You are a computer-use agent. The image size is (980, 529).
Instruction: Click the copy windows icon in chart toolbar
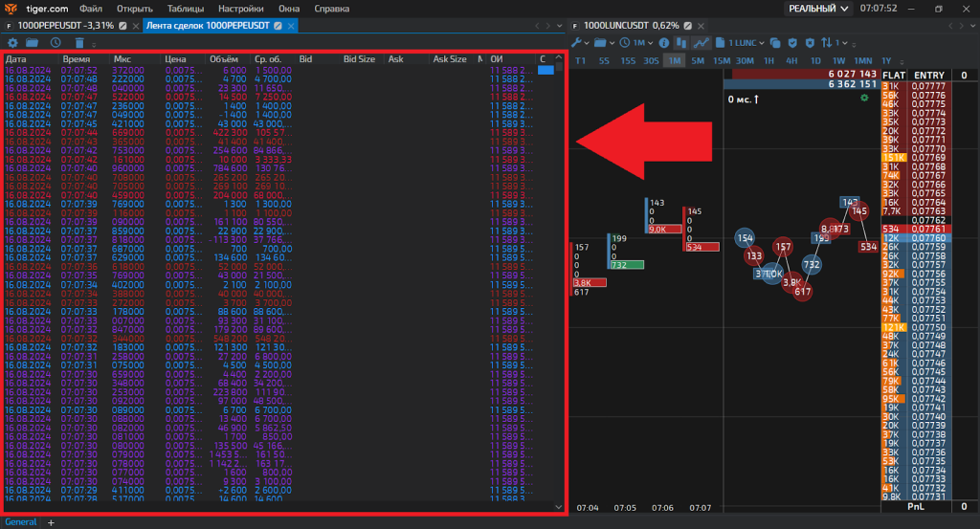click(x=776, y=43)
